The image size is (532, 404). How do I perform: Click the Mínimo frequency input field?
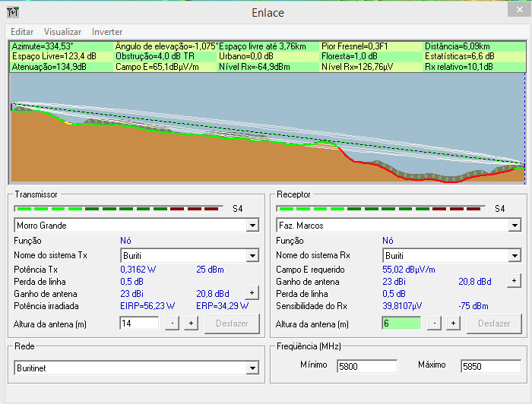point(367,366)
